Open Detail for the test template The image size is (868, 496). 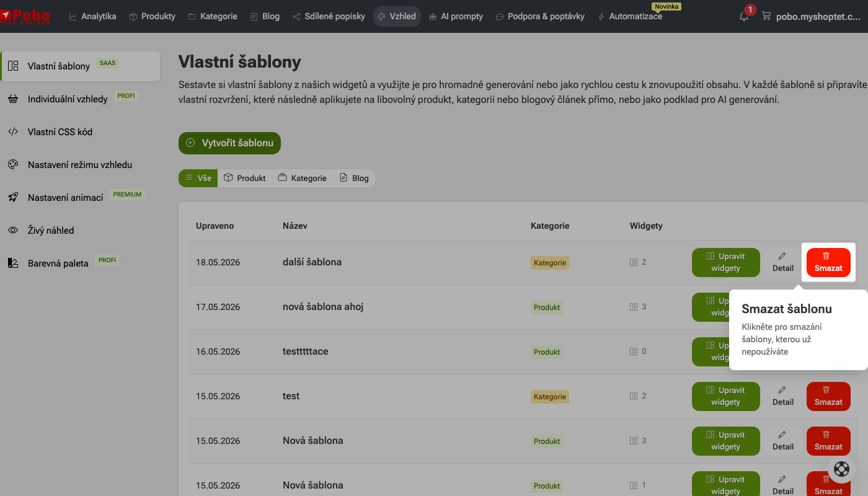(783, 396)
